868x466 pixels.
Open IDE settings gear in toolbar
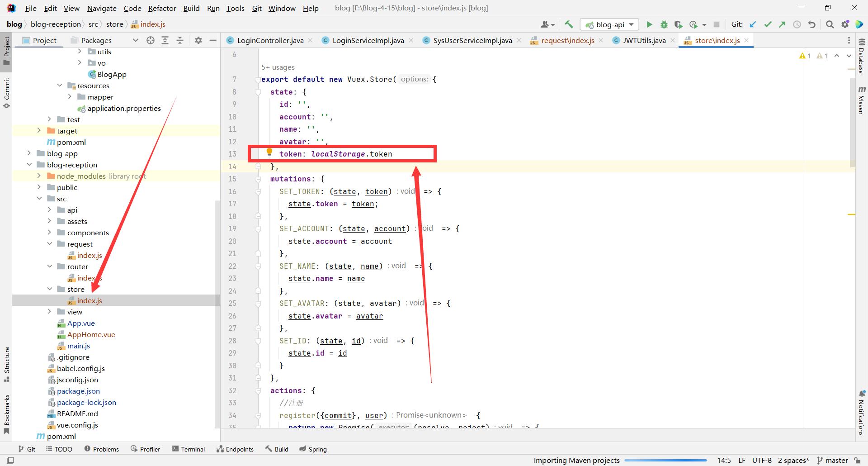[x=844, y=24]
